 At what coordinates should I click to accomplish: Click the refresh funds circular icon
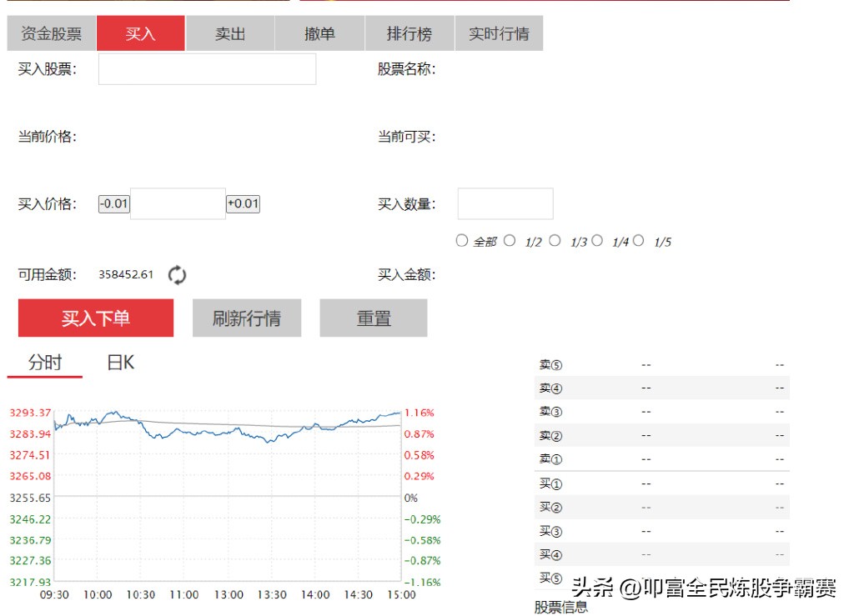click(x=176, y=275)
